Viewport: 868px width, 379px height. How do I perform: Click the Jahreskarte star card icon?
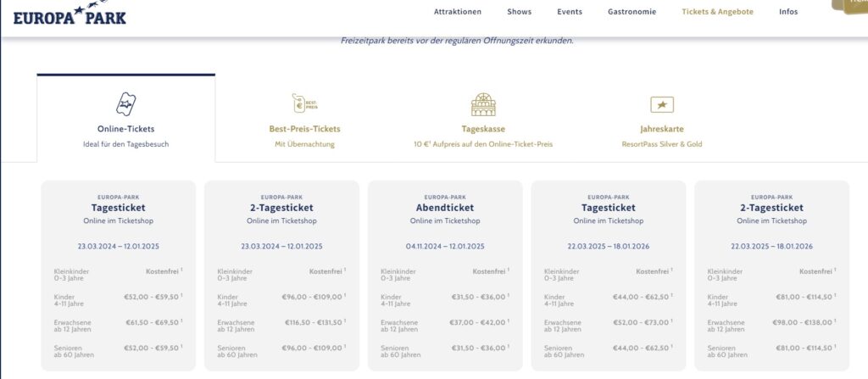click(x=661, y=104)
